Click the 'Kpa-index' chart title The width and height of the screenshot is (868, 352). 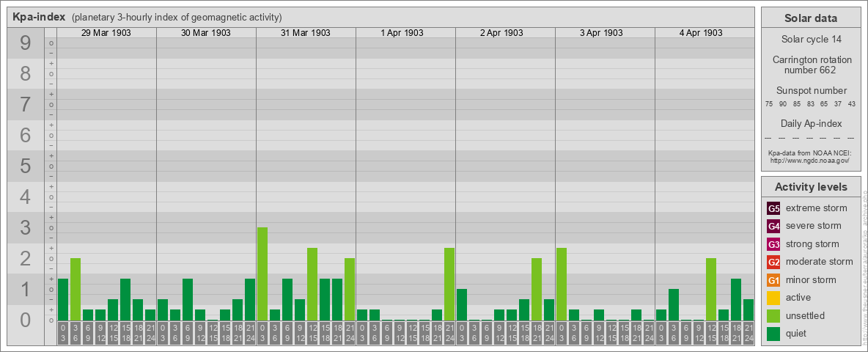coord(39,17)
